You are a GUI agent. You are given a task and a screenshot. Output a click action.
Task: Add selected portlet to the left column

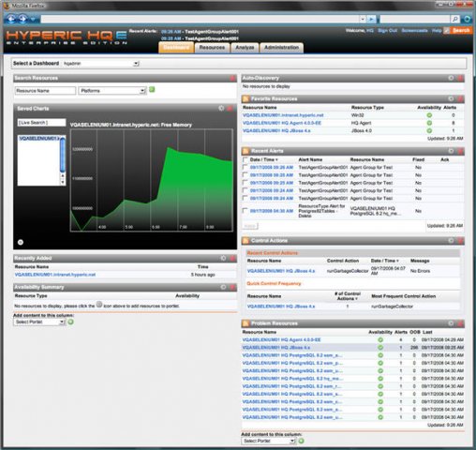(71, 322)
